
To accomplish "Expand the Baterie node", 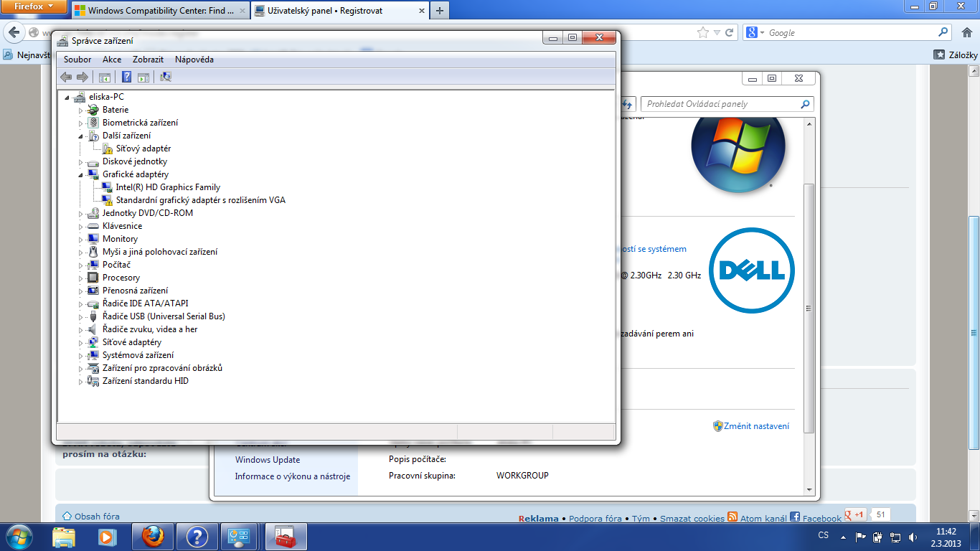I will (81, 110).
